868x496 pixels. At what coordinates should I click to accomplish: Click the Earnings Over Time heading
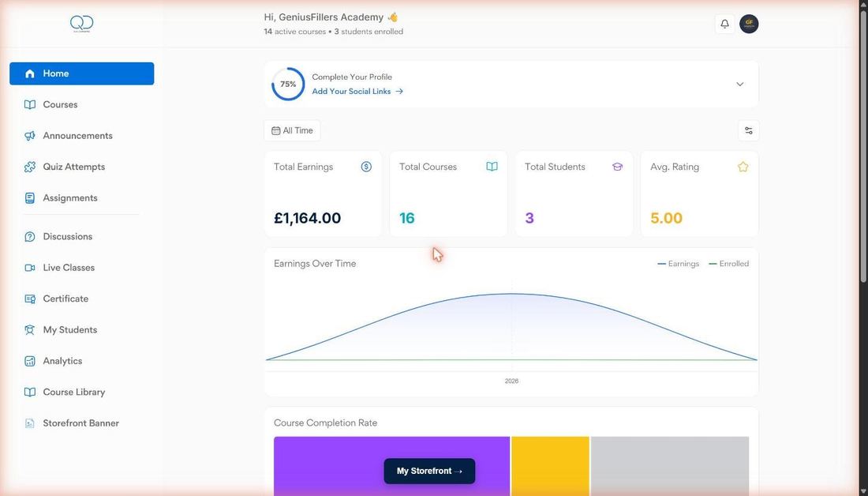315,264
